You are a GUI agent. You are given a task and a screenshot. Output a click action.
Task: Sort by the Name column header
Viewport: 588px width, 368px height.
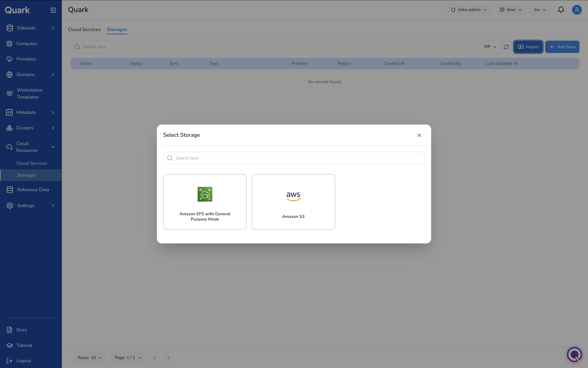tap(86, 63)
